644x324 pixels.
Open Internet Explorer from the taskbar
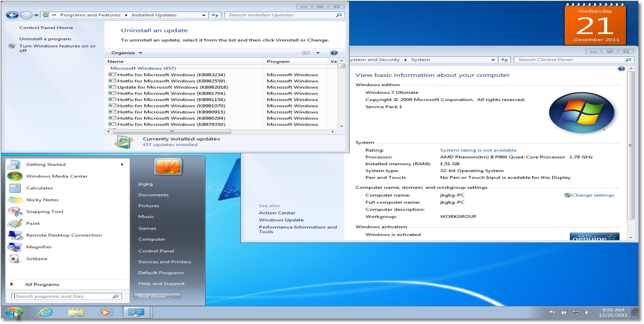[x=45, y=312]
